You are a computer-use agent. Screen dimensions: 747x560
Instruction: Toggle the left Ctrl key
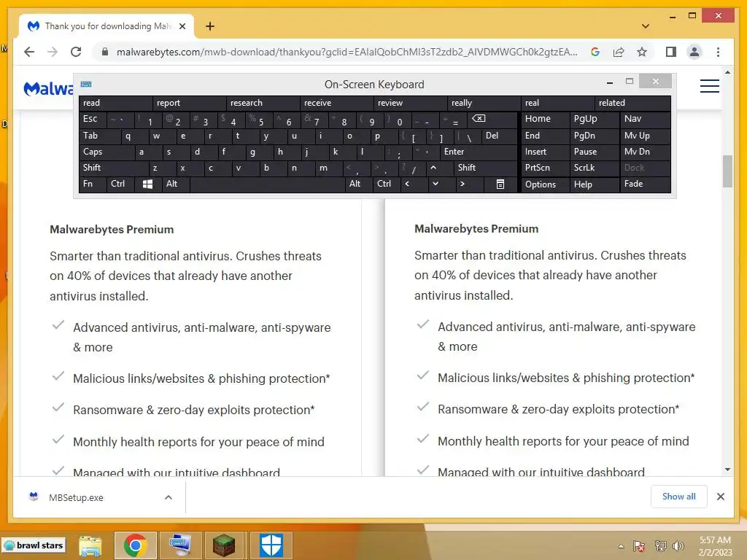(x=120, y=184)
